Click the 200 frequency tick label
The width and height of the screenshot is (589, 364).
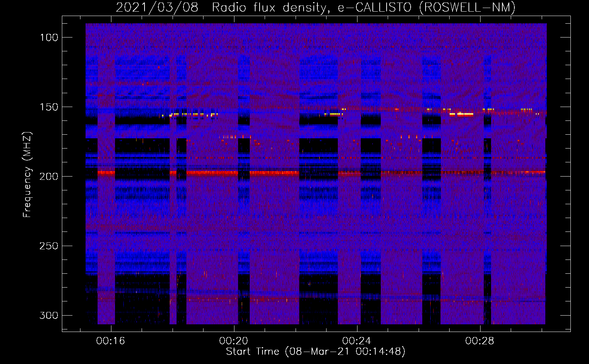tap(49, 177)
